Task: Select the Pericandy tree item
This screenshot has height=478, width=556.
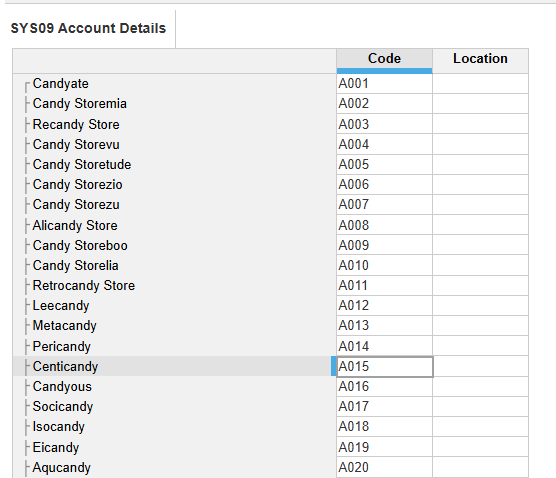Action: [x=62, y=346]
